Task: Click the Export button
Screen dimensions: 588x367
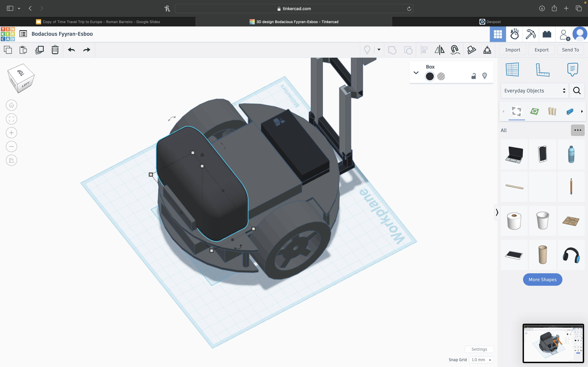Action: 541,50
